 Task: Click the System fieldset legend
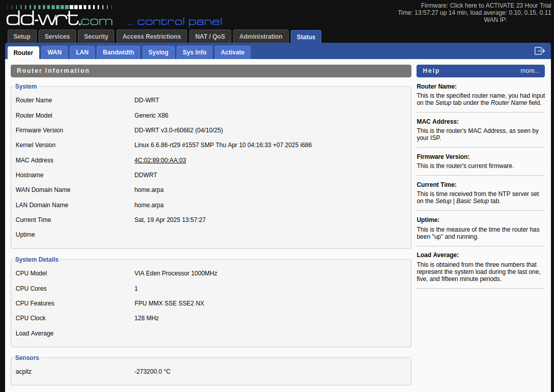[x=26, y=87]
